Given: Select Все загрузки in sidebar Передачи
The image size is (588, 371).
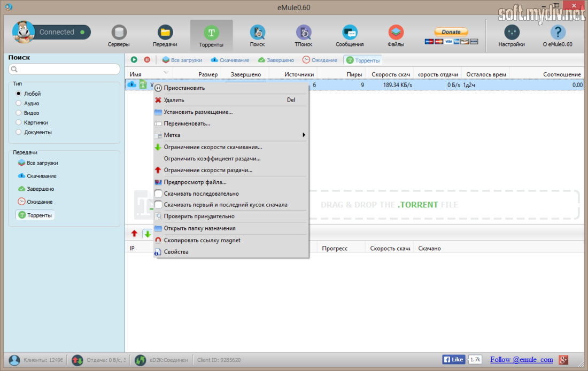Looking at the screenshot, I should click(x=38, y=163).
